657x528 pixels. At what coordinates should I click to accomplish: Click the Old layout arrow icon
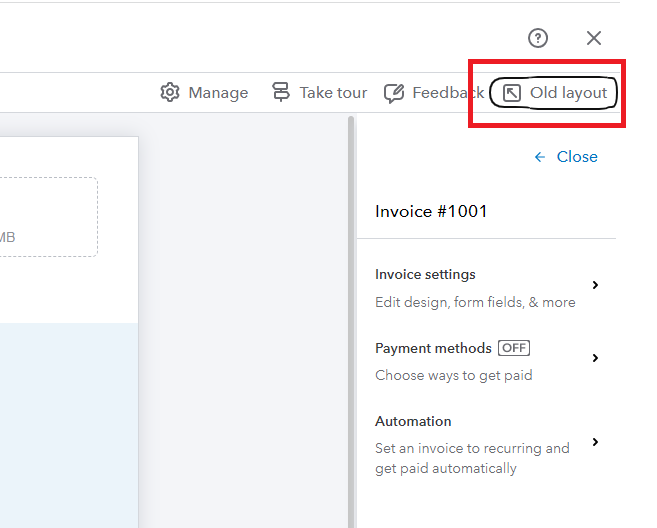(x=512, y=93)
